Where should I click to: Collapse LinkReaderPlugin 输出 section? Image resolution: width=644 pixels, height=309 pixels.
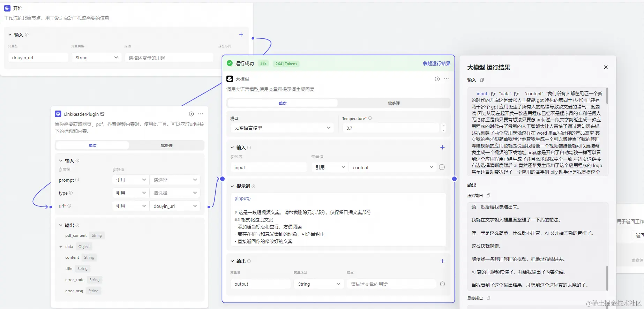click(61, 225)
